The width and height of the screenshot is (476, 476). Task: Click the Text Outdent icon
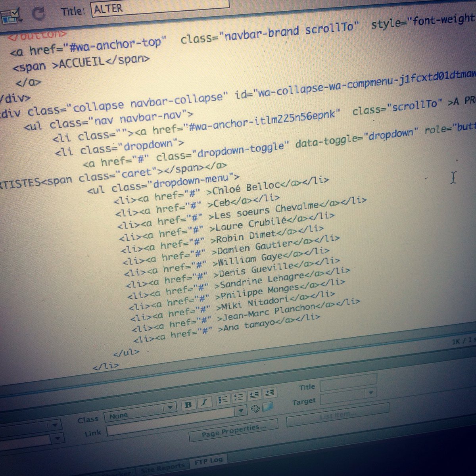point(254,395)
